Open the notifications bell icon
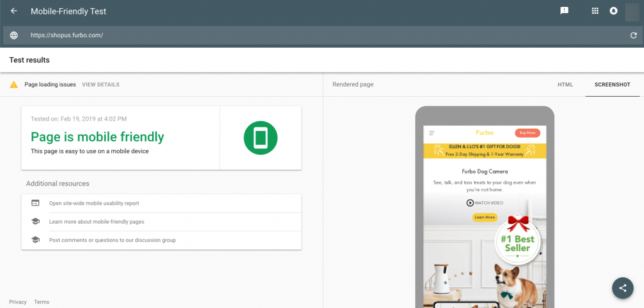 613,11
